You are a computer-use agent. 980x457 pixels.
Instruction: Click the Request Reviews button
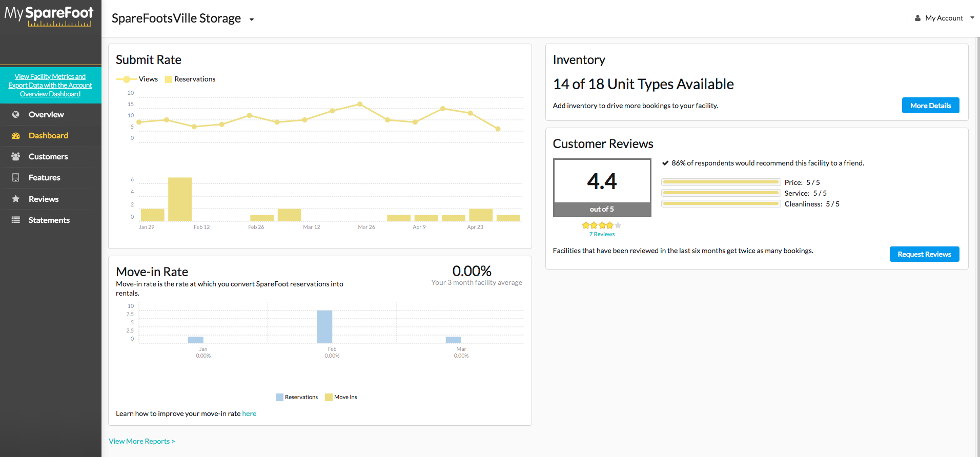[924, 254]
